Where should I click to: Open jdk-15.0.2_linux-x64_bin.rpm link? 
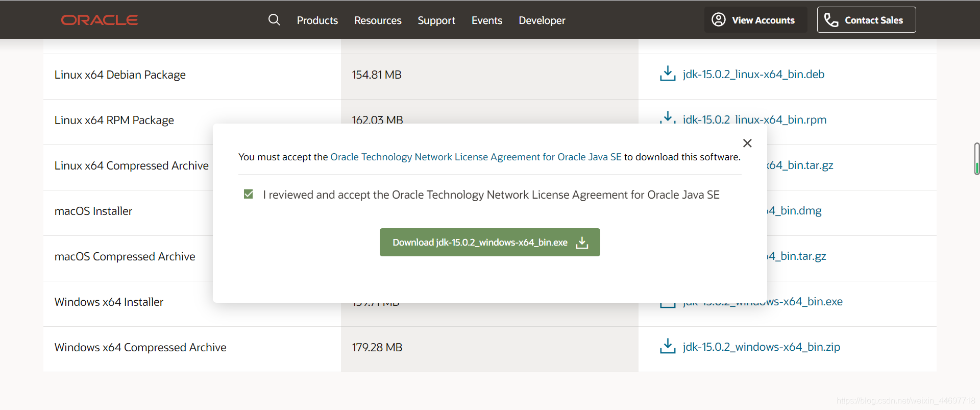(754, 119)
